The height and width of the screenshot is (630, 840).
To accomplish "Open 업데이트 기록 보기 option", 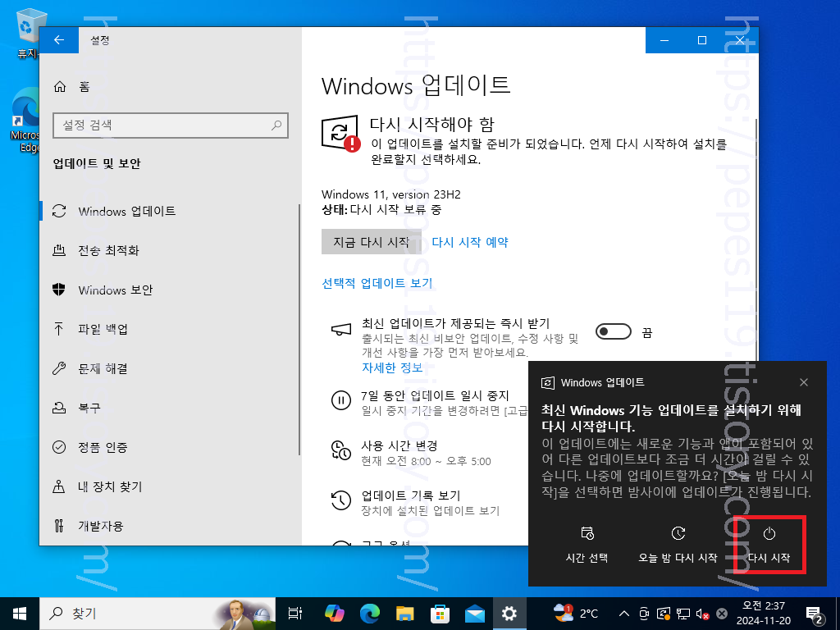I will click(x=411, y=495).
